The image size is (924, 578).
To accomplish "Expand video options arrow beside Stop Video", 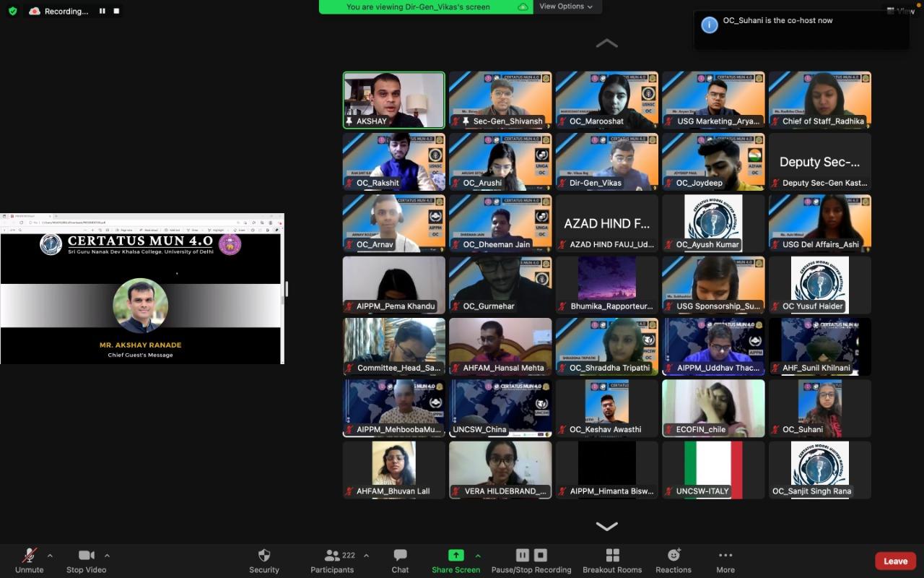I will tap(107, 556).
